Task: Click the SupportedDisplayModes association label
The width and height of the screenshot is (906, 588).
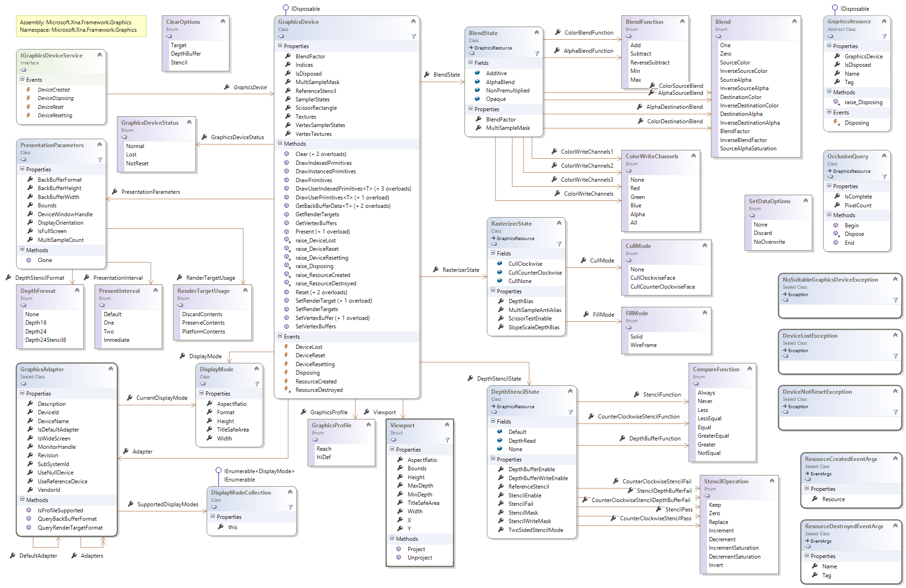Action: (168, 504)
